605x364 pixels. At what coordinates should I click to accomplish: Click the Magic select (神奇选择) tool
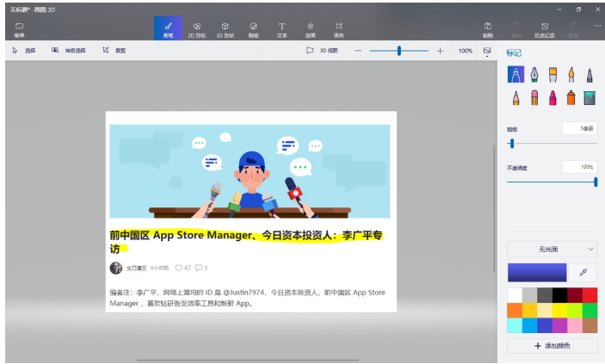tap(69, 51)
